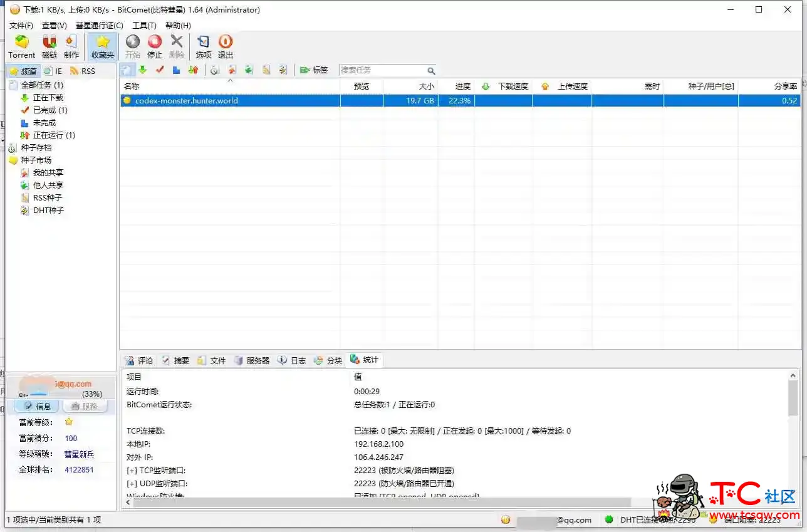Click the search magnifier icon
The width and height of the screenshot is (807, 532).
[x=431, y=71]
